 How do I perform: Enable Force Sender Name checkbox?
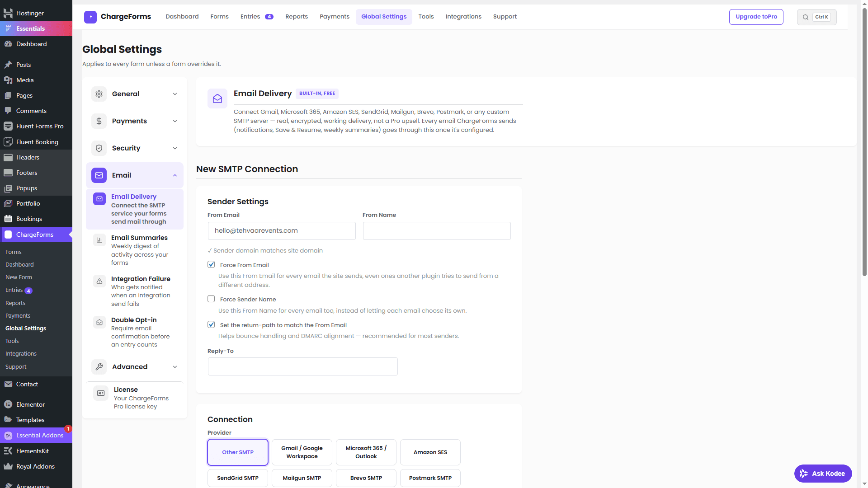click(211, 299)
